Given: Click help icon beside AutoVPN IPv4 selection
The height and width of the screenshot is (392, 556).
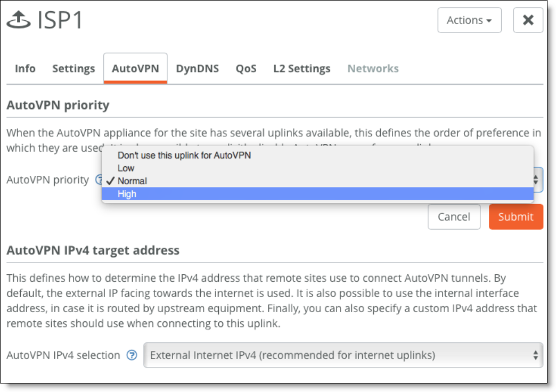Looking at the screenshot, I should click(132, 355).
